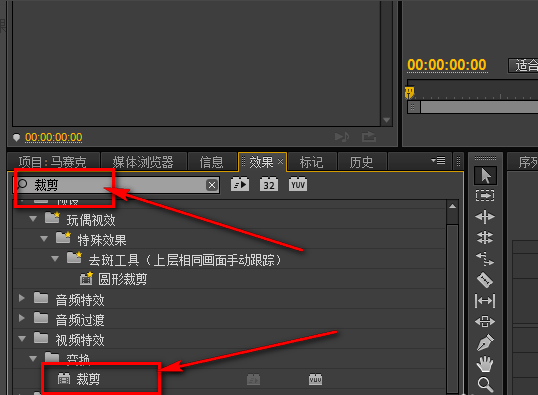Click the effects panel grip handle
This screenshot has width=538, height=395.
click(x=458, y=161)
